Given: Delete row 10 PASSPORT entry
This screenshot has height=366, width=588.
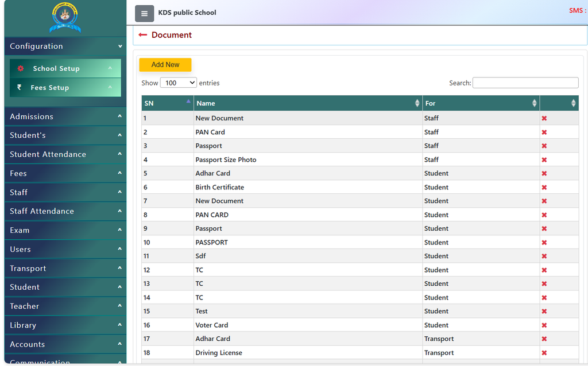Looking at the screenshot, I should pos(544,243).
